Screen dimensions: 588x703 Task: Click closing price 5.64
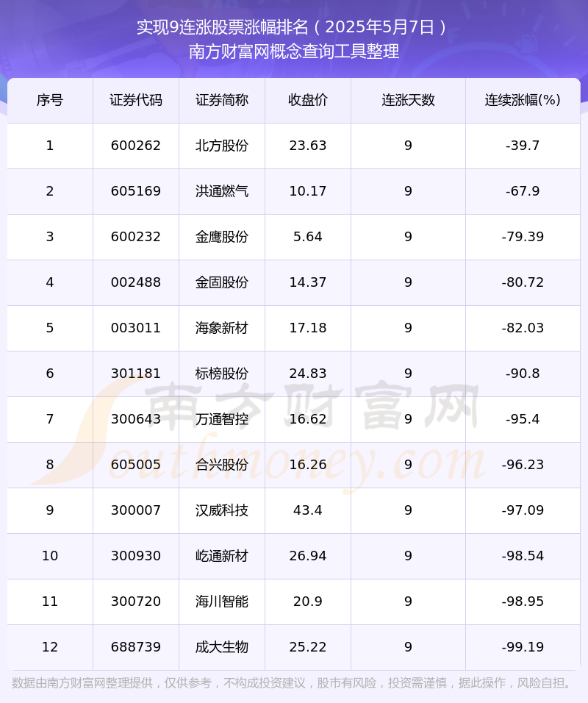308,237
